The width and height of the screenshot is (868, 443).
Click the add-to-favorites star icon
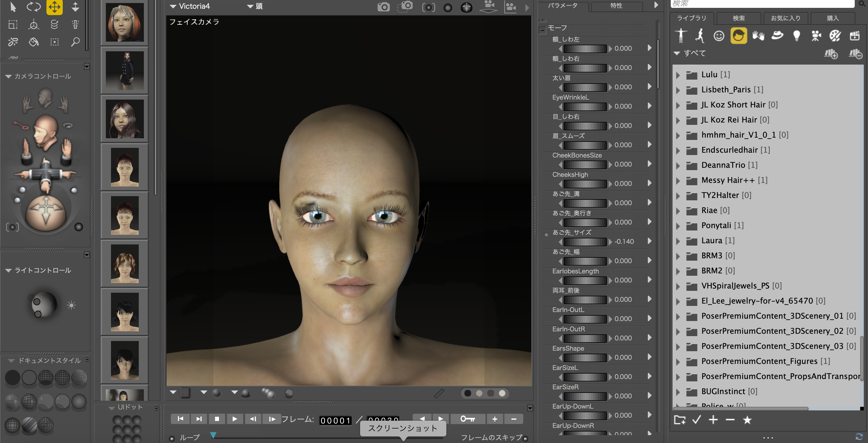coord(747,420)
